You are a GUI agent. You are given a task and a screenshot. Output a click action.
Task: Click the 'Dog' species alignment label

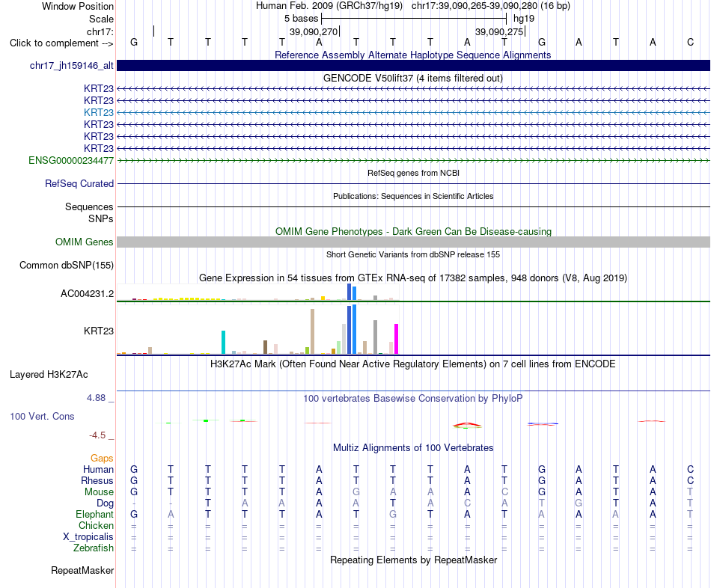[105, 503]
